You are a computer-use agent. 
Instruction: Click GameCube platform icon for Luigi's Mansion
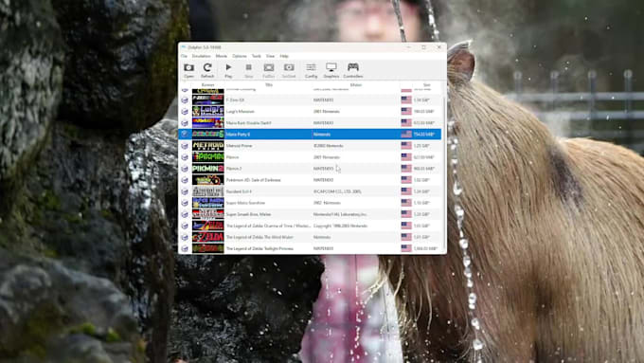coord(185,112)
